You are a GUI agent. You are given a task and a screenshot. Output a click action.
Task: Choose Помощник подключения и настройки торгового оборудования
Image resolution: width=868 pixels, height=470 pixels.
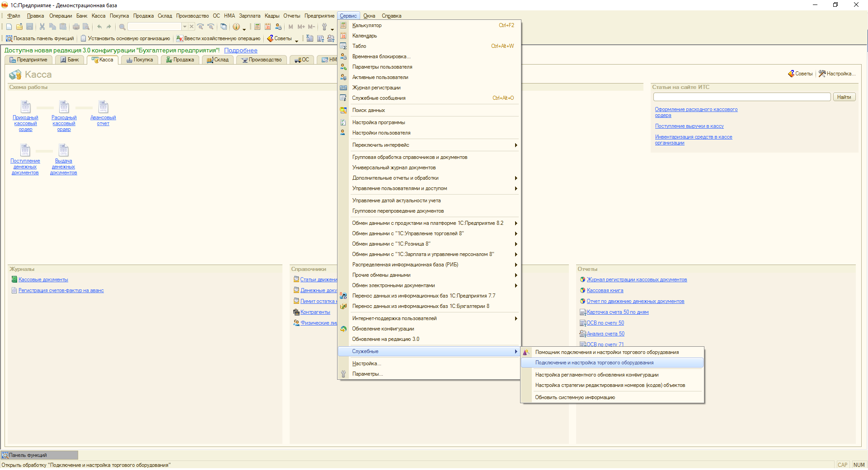coord(612,352)
